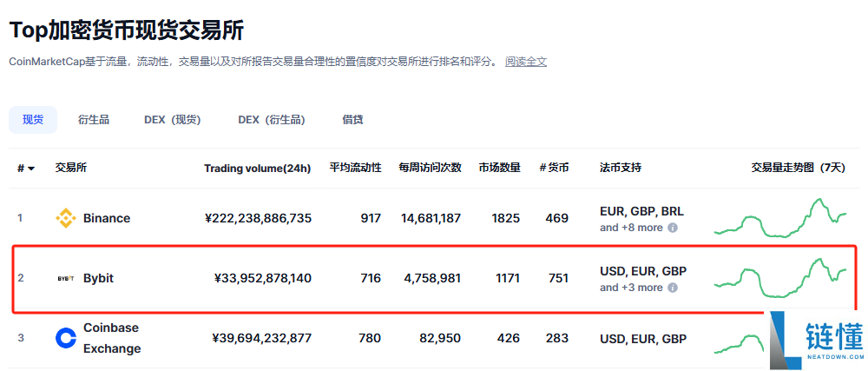This screenshot has width=868, height=371.
Task: Click Coinbase markets count 426
Action: (510, 338)
